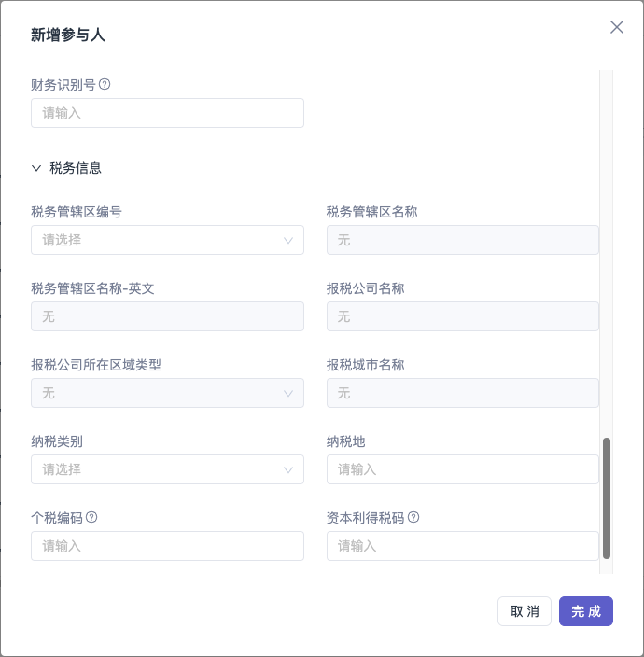Viewport: 644px width, 657px height.
Task: Close the 新增参与人 dialog
Action: (x=616, y=27)
